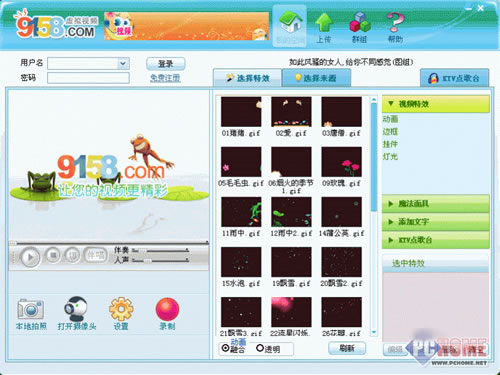Select thumbnail 06烟火的季节1.gif
Screen dimensions: 500x375
[x=291, y=162]
